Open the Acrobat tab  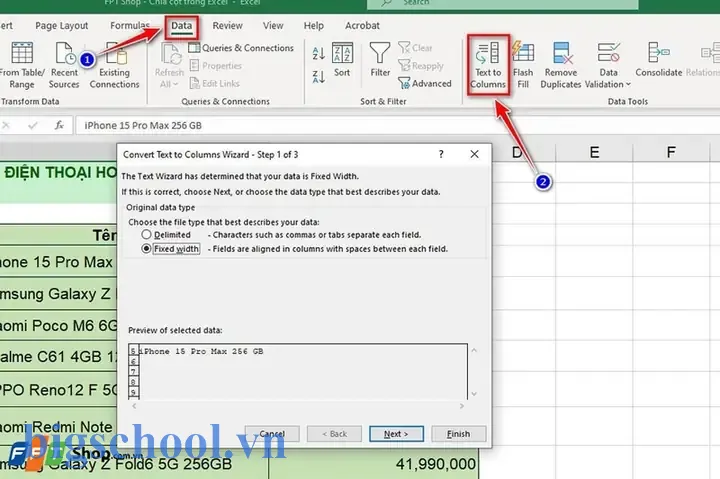(362, 26)
